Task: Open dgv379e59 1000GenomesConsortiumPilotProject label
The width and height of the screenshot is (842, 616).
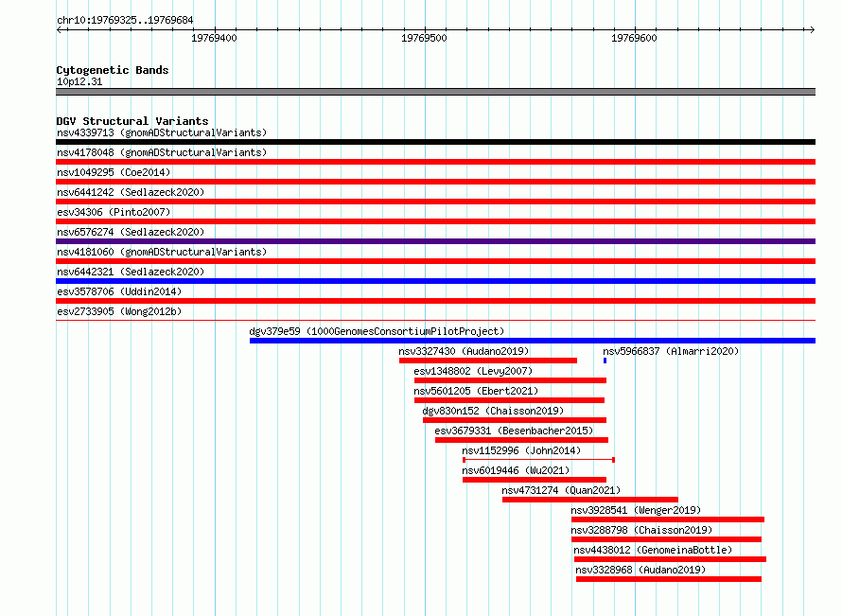Action: pos(377,331)
